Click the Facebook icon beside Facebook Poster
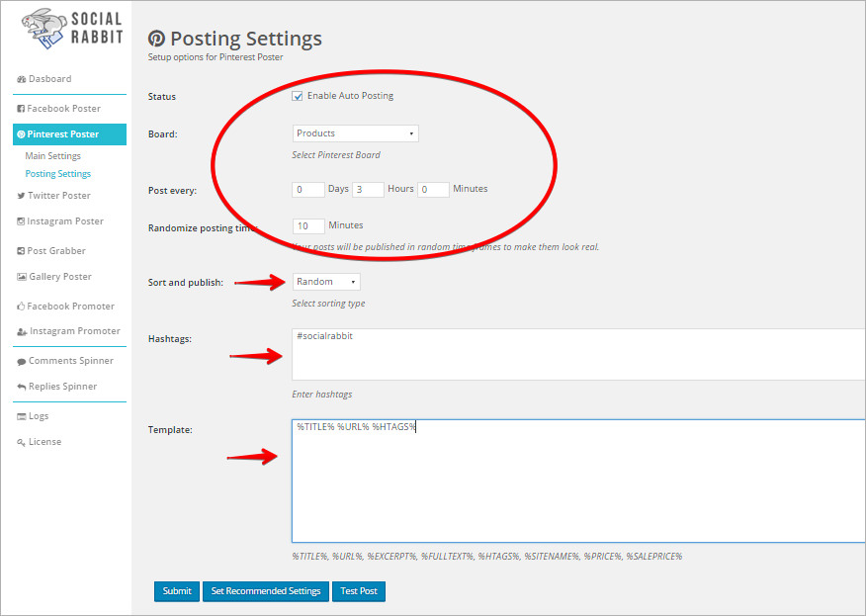The width and height of the screenshot is (866, 616). coord(21,109)
